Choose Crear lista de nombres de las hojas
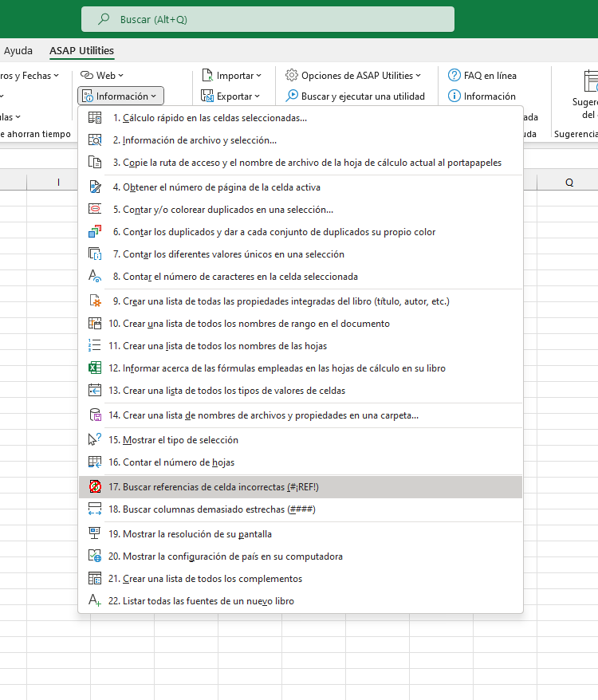598x700 pixels. click(x=301, y=346)
